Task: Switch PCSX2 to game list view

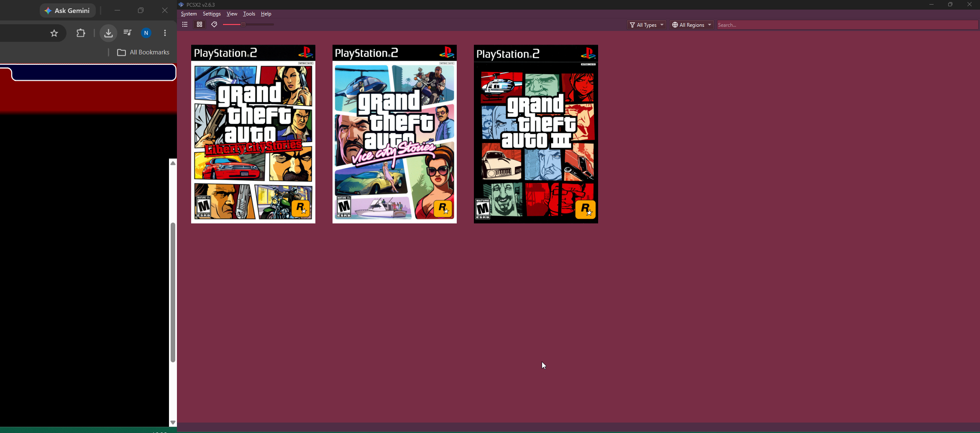Action: [x=184, y=25]
